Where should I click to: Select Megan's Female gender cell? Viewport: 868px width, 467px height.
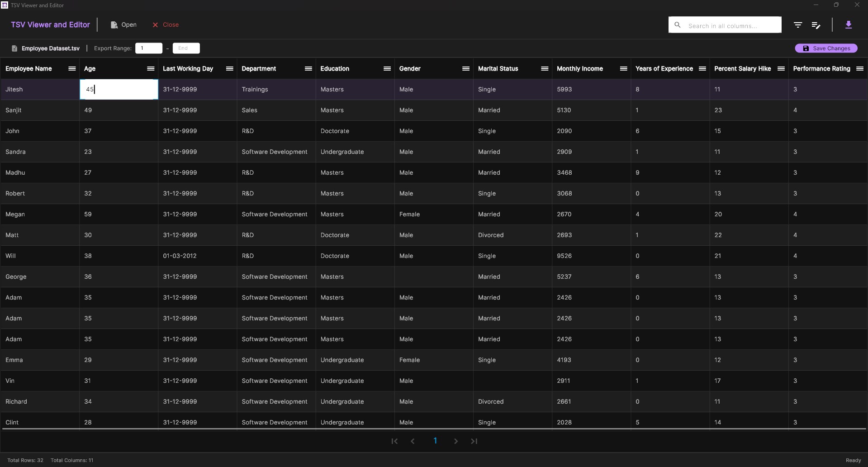[434, 214]
